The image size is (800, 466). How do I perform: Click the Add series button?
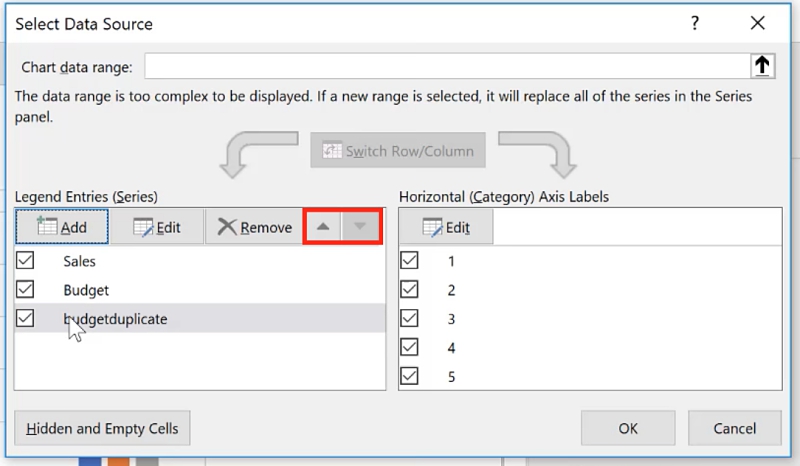[62, 227]
